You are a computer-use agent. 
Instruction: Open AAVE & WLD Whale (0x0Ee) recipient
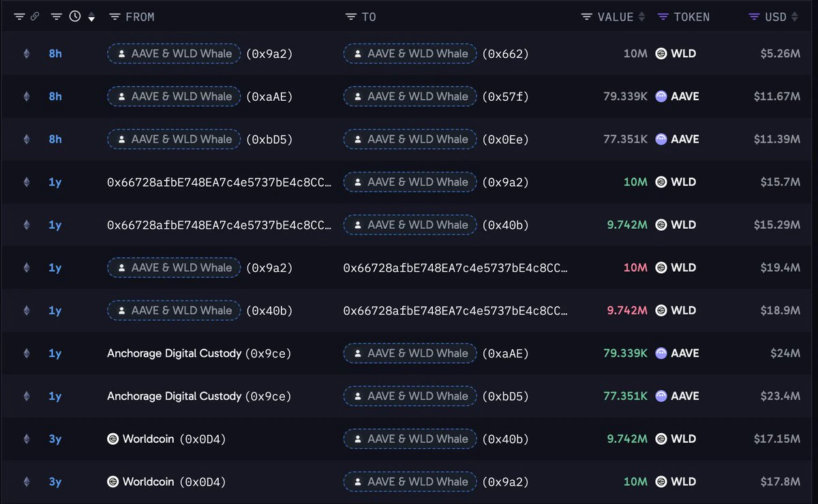pos(436,139)
